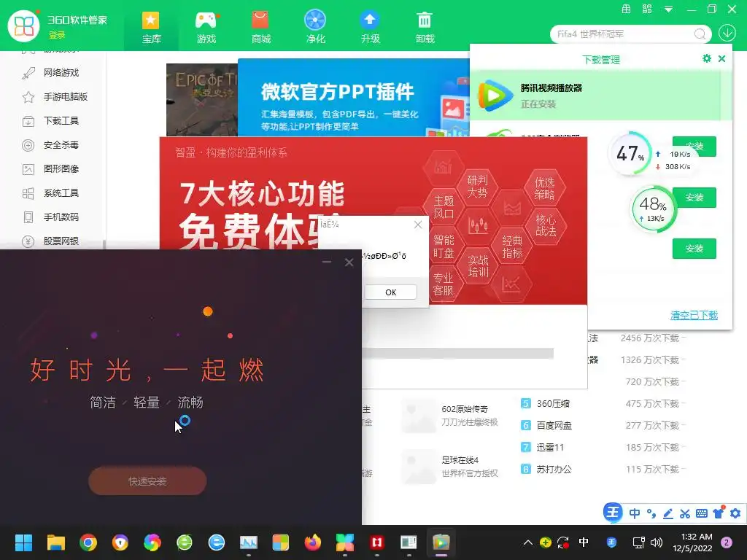Image resolution: width=747 pixels, height=560 pixels.
Task: Open the 宝库 tab in 360软件管家
Action: coord(151,27)
